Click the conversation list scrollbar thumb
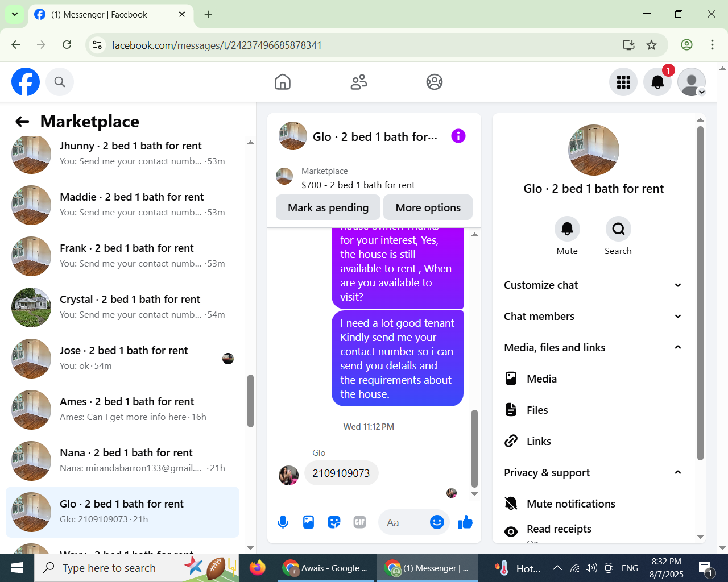The height and width of the screenshot is (582, 728). (250, 401)
